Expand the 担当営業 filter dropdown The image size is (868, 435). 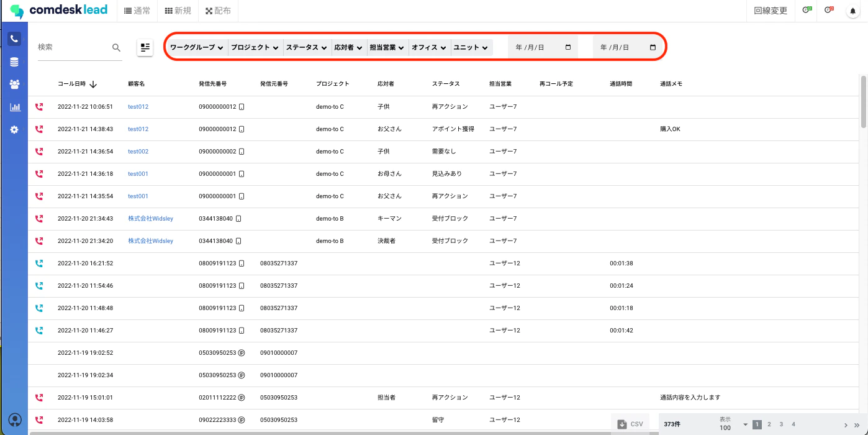click(387, 47)
